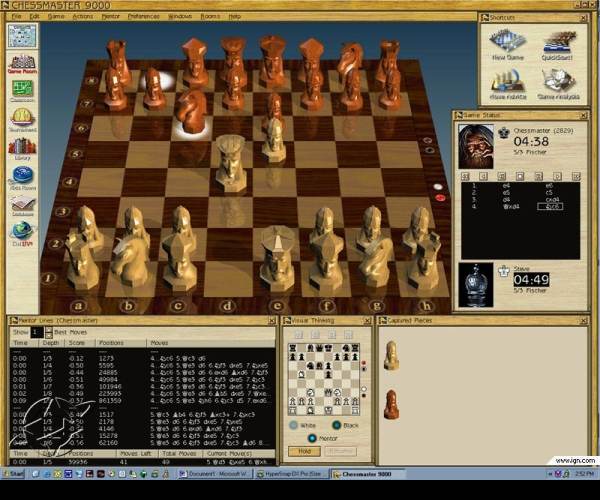Click the Chessmaster 9000 taskbar button

[x=367, y=474]
